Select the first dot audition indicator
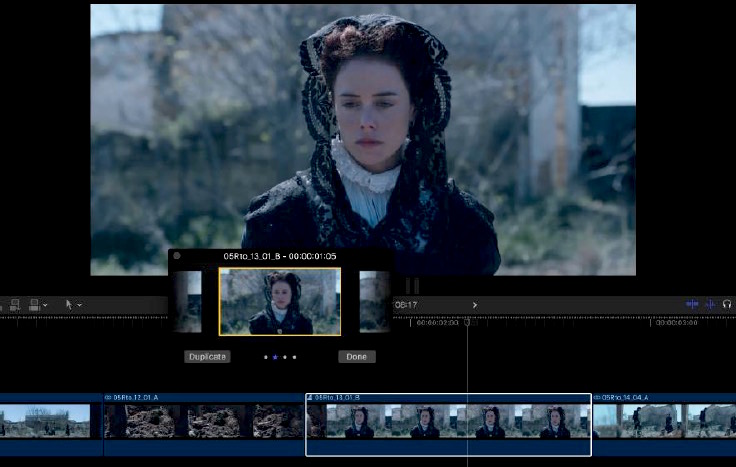Viewport: 736px width, 467px height. tap(266, 357)
